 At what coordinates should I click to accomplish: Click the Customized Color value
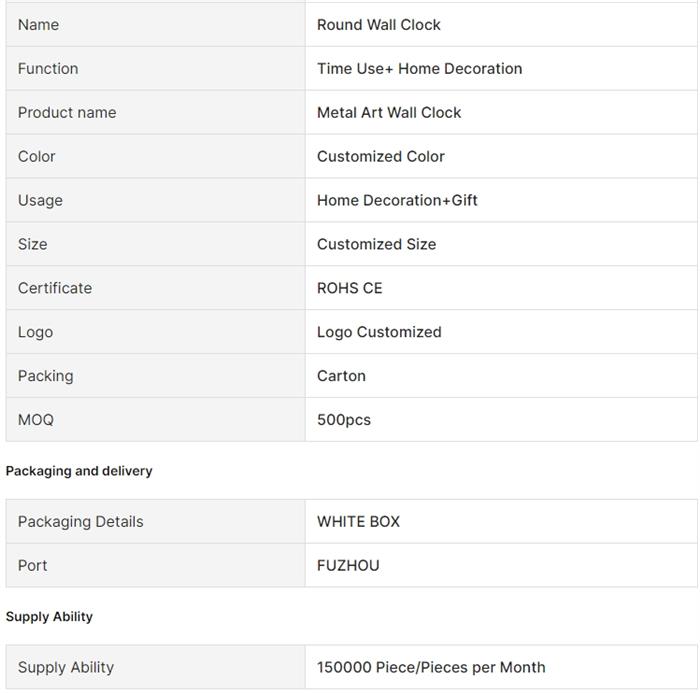pyautogui.click(x=381, y=156)
